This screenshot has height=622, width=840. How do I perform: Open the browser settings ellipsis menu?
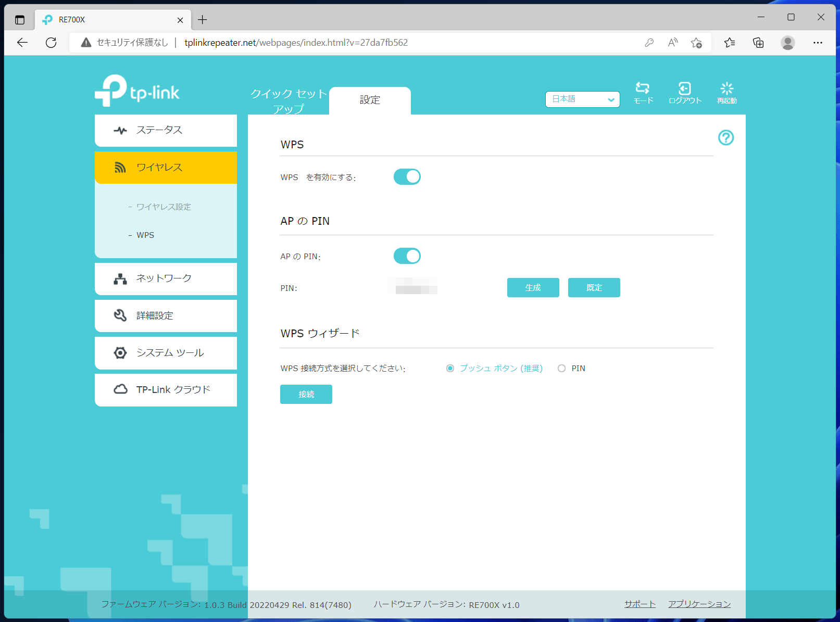point(818,43)
